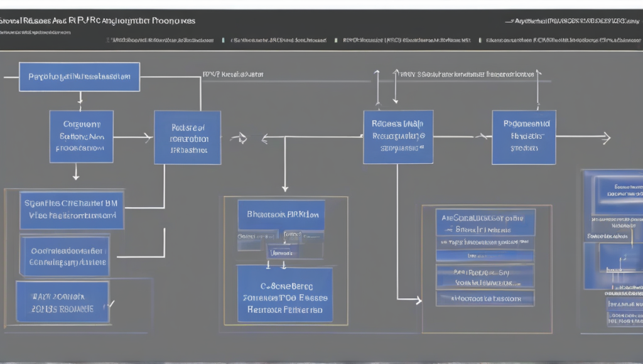This screenshot has width=643, height=364.
Task: Click the bright blue highlighted bar in the list
Action: click(x=485, y=256)
